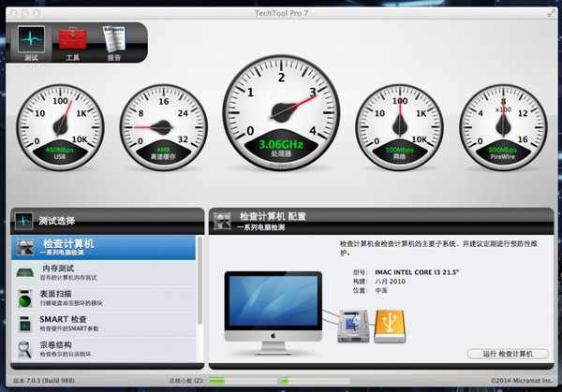This screenshot has height=392, width=562.
Task: Minimize the TechTool Pro window
Action: point(25,13)
